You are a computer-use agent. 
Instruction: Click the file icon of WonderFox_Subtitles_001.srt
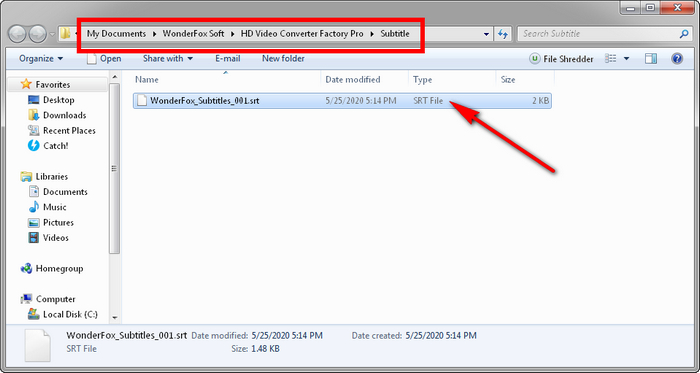pyautogui.click(x=142, y=101)
